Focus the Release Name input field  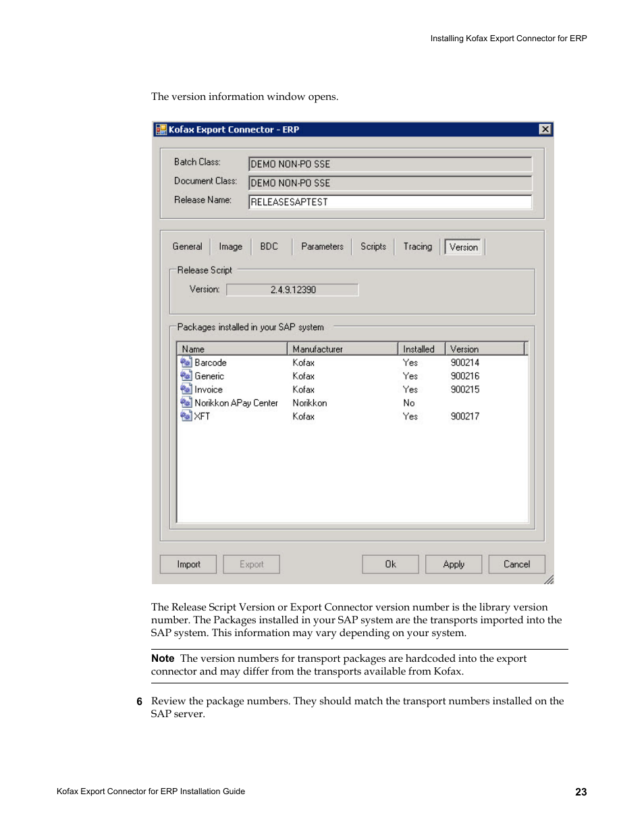[390, 202]
